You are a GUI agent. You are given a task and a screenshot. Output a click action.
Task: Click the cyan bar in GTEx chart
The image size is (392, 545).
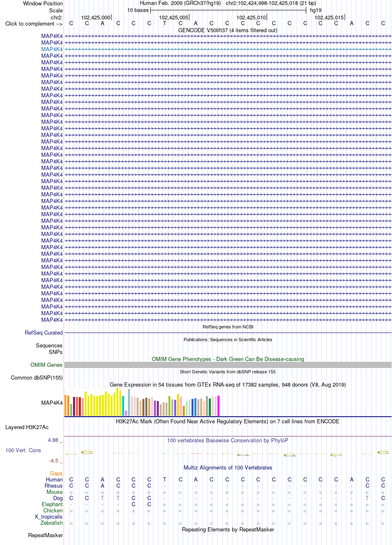123,406
